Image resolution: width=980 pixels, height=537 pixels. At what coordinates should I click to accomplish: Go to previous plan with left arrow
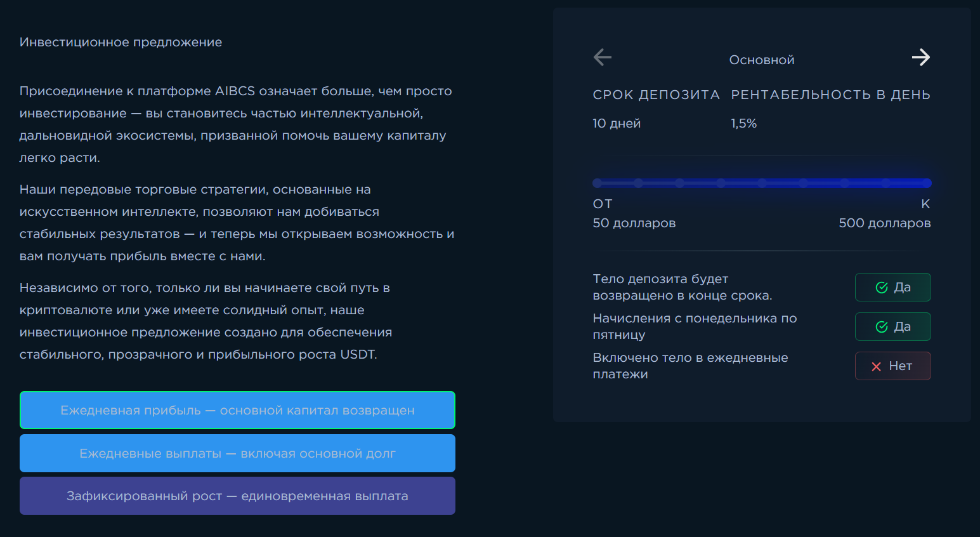(602, 58)
